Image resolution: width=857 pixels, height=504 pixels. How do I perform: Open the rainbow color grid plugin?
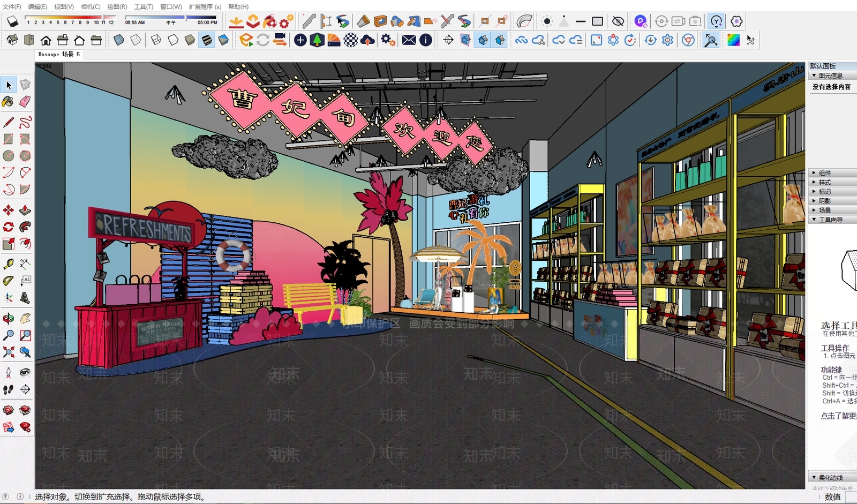point(733,40)
